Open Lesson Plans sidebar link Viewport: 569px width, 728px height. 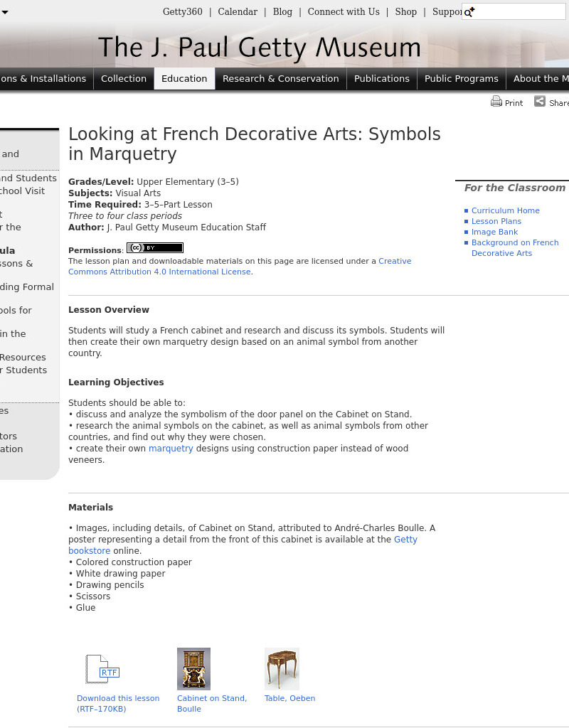(x=496, y=221)
